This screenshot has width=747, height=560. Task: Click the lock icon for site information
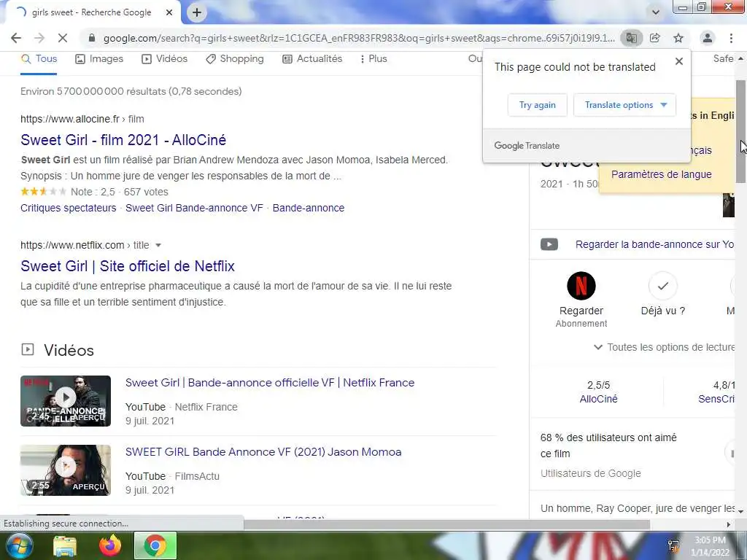click(92, 38)
